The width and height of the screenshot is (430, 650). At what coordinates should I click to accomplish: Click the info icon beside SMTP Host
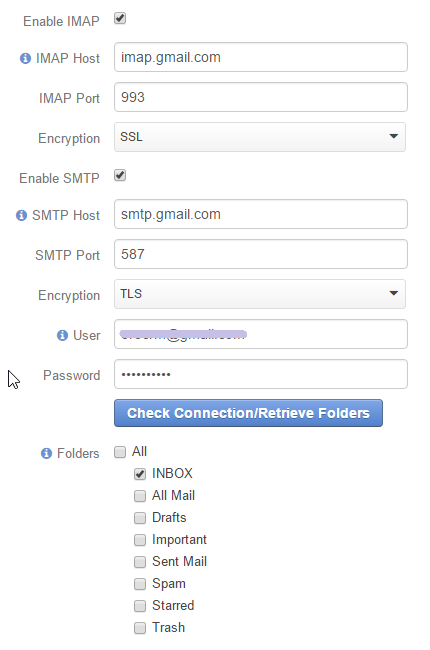coord(22,216)
